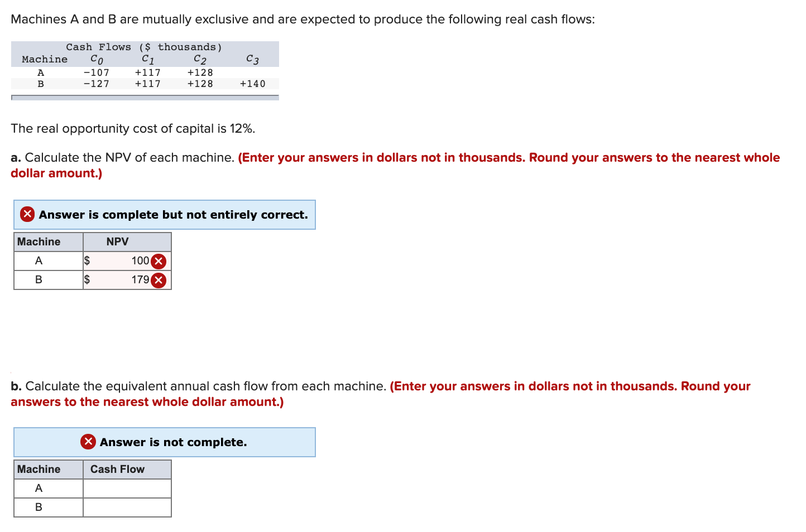
Task: Select Machine B row in the NPV table
Action: [39, 280]
